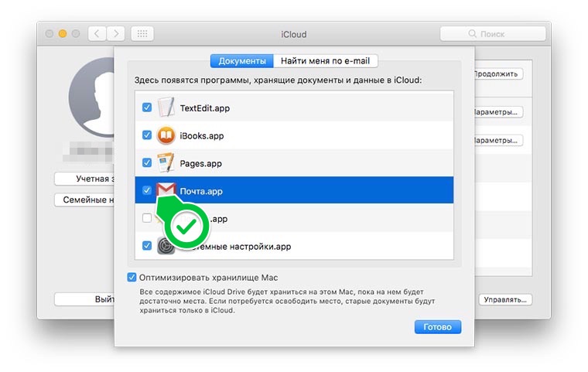
Task: Click the Готово button
Action: [x=438, y=327]
